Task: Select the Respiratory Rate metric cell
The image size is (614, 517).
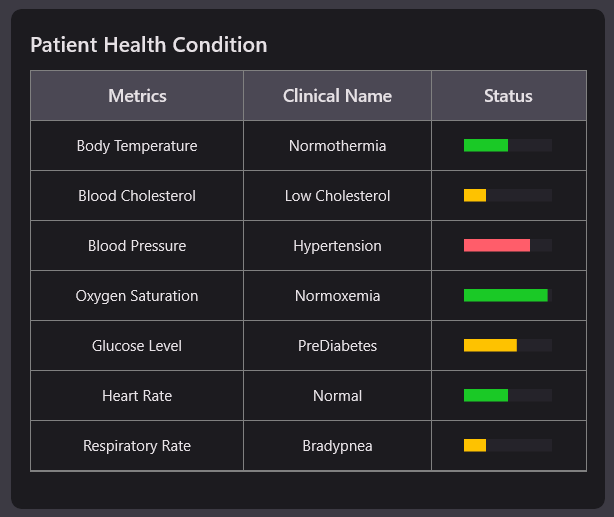Action: pyautogui.click(x=137, y=446)
